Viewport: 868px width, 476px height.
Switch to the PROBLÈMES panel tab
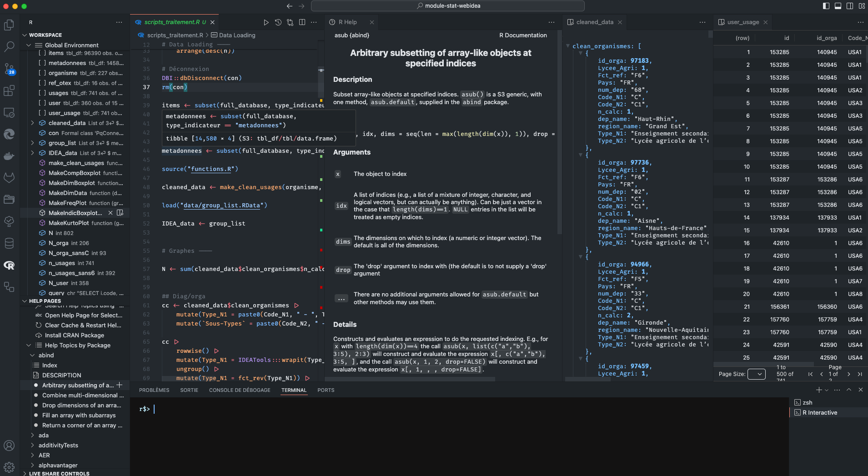154,390
